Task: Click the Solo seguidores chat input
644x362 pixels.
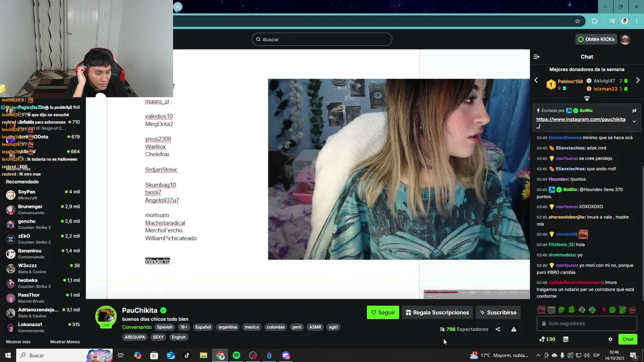Action: point(587,324)
